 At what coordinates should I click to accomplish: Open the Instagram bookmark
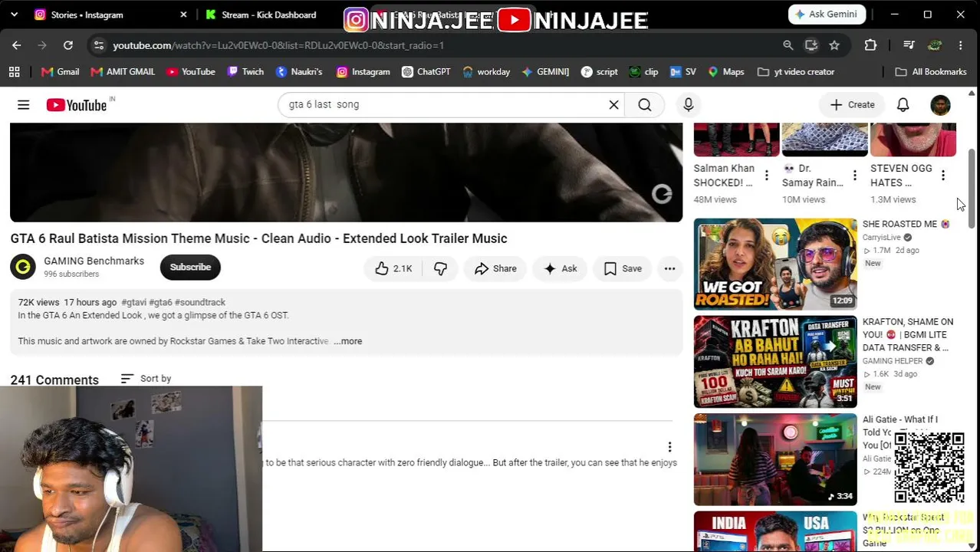tap(363, 71)
